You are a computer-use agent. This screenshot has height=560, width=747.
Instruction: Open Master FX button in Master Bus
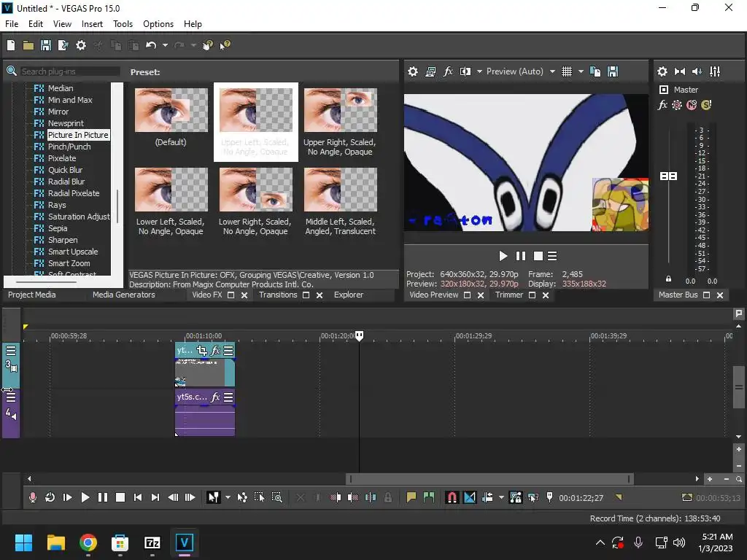662,105
